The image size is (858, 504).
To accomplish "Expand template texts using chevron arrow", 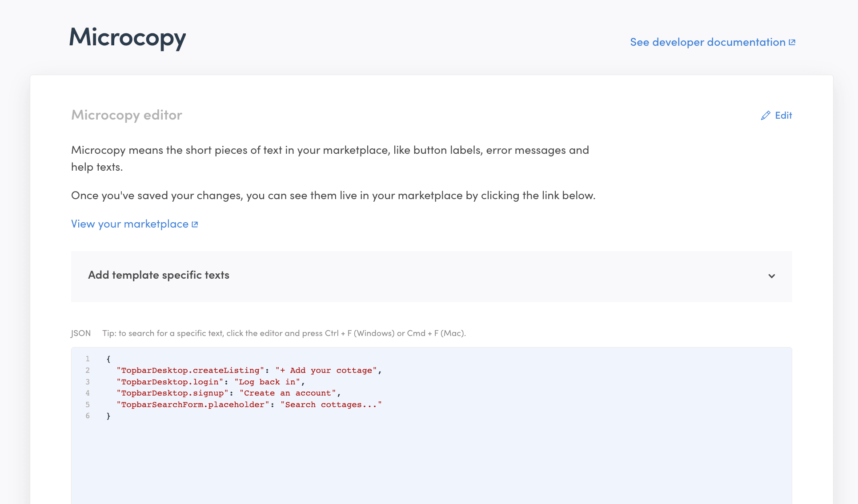I will click(772, 276).
